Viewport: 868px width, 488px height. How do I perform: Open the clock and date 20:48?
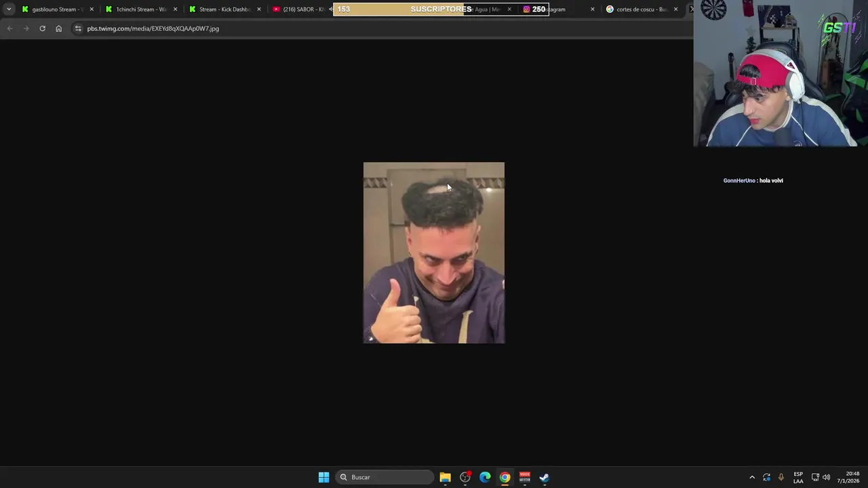(848, 477)
